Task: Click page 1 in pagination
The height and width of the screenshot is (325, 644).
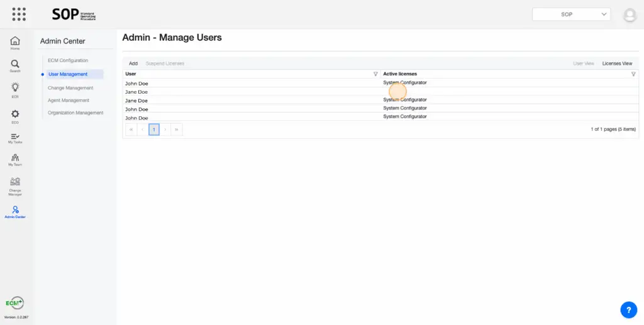Action: click(x=154, y=129)
